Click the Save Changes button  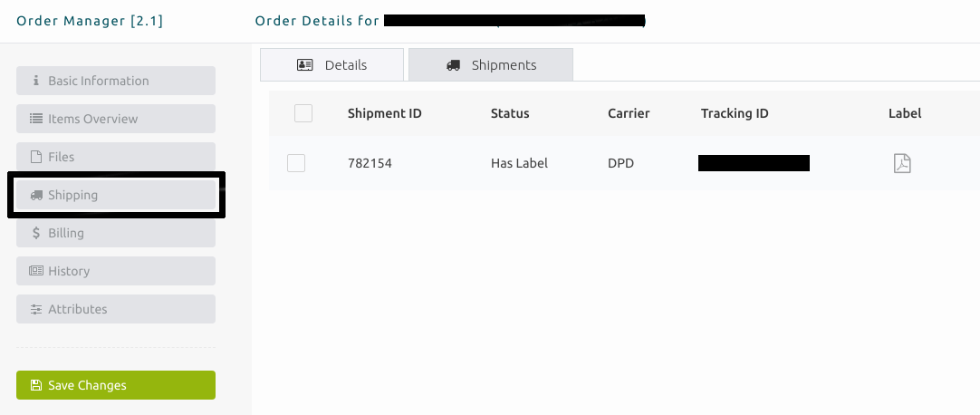(x=116, y=385)
